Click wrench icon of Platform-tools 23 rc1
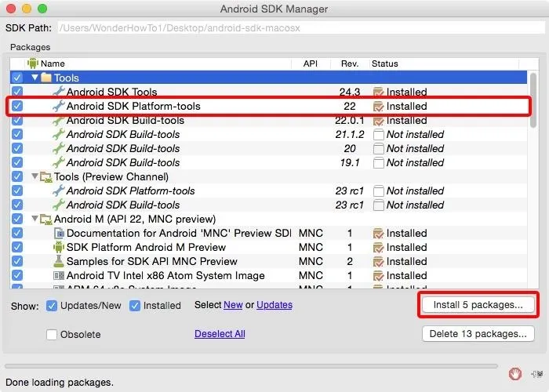 point(59,191)
